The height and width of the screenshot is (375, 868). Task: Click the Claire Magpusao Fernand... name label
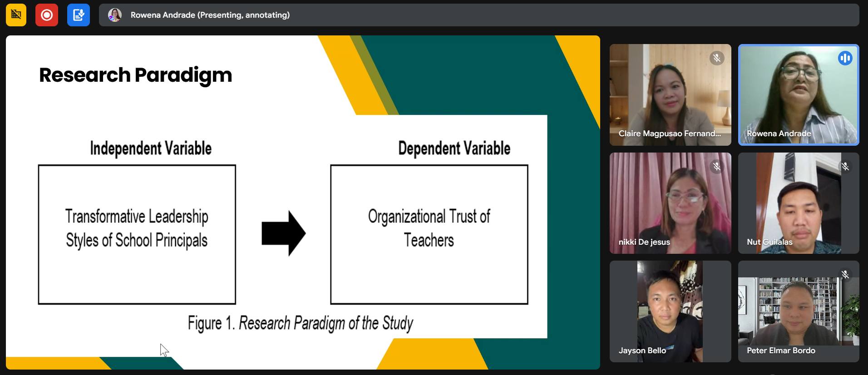669,133
